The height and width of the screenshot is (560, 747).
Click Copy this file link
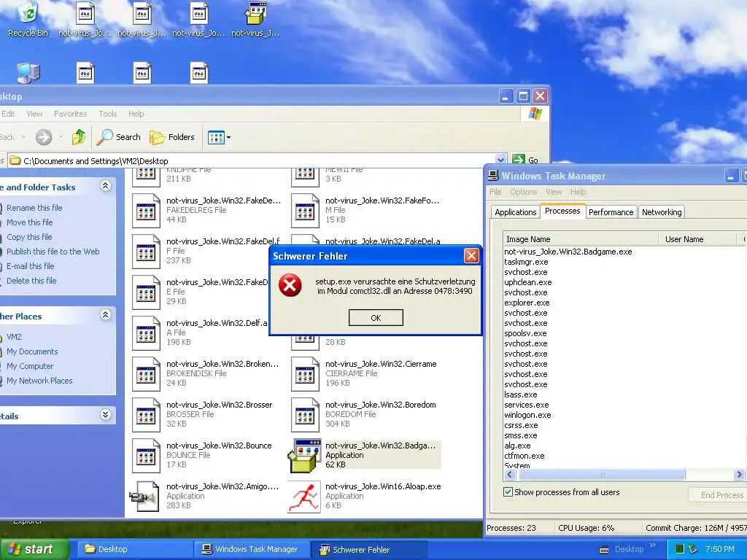(29, 237)
